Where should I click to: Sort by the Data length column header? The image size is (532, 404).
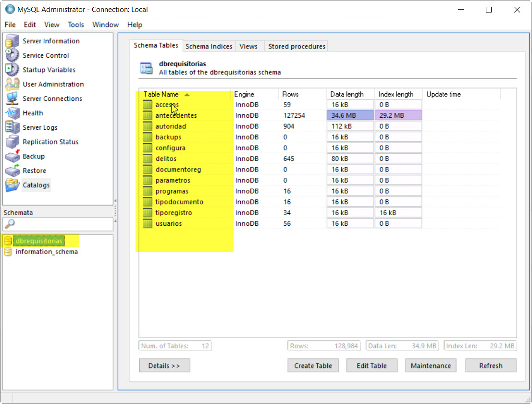tap(350, 94)
